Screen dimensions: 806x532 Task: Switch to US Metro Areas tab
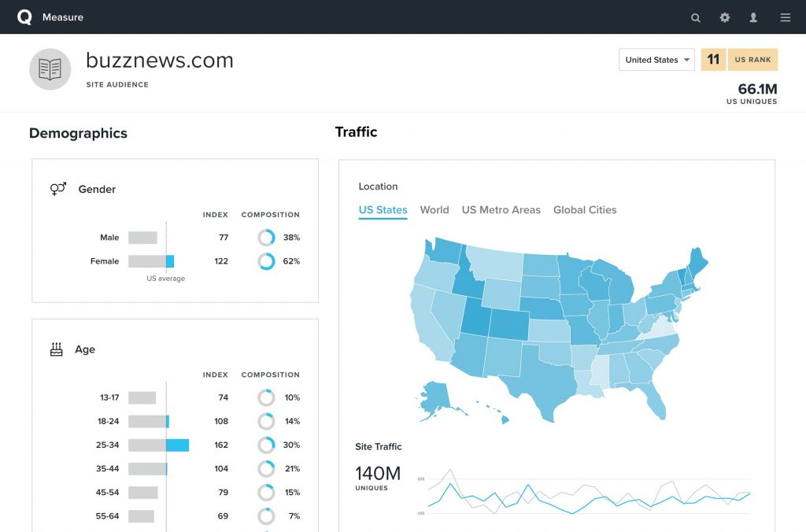[x=501, y=209]
